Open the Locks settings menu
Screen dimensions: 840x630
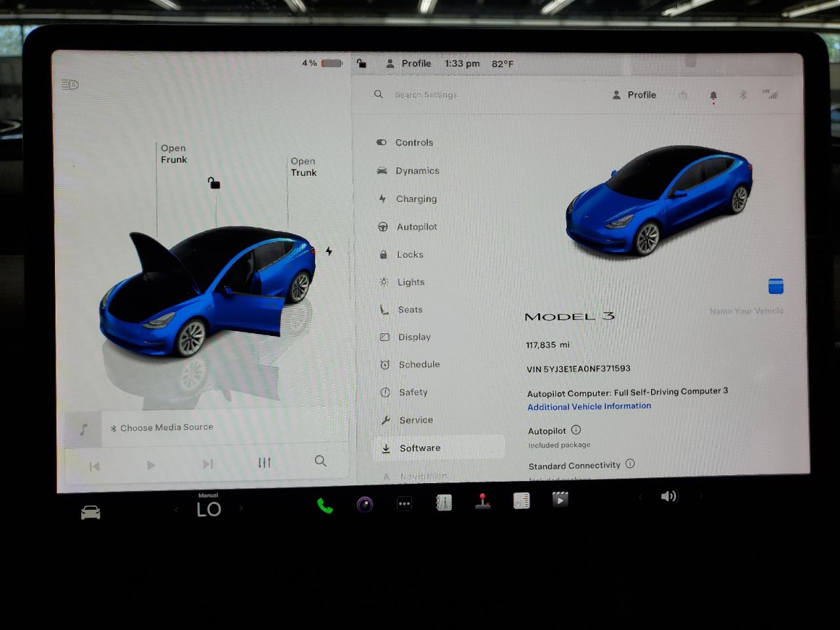tap(402, 255)
